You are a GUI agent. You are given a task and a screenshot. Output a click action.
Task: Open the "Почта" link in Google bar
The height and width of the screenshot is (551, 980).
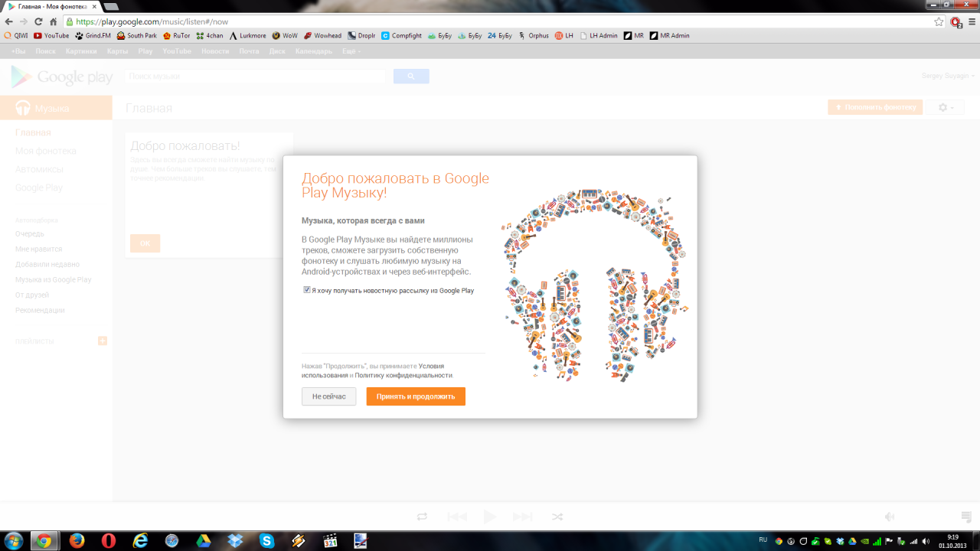(x=249, y=51)
